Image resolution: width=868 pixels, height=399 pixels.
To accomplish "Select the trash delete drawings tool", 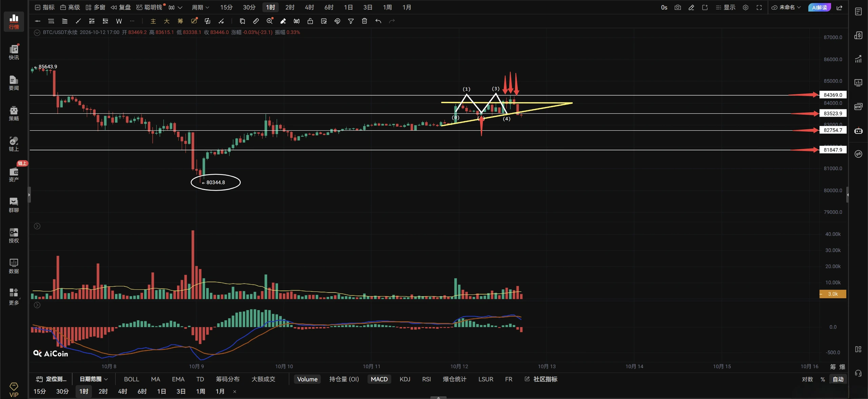I will point(364,21).
